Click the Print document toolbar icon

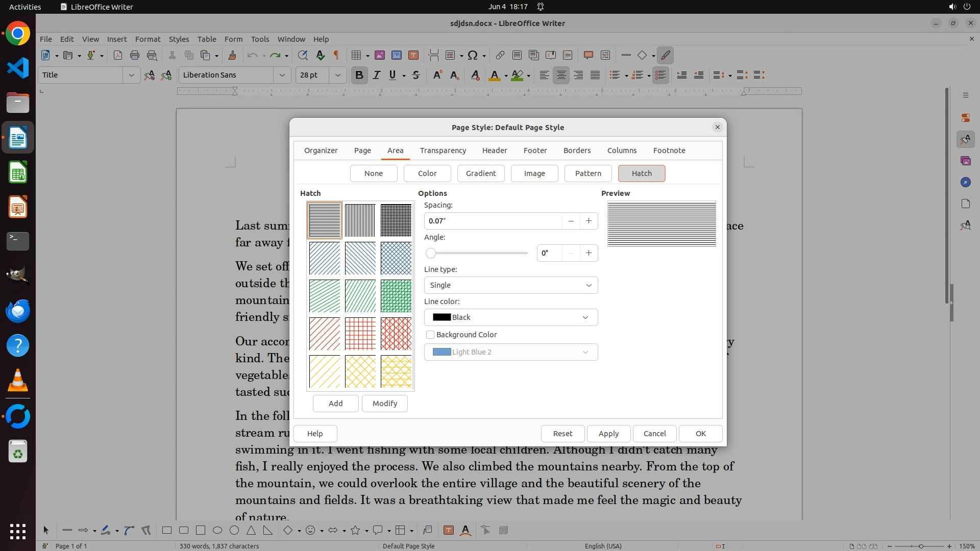tap(135, 55)
